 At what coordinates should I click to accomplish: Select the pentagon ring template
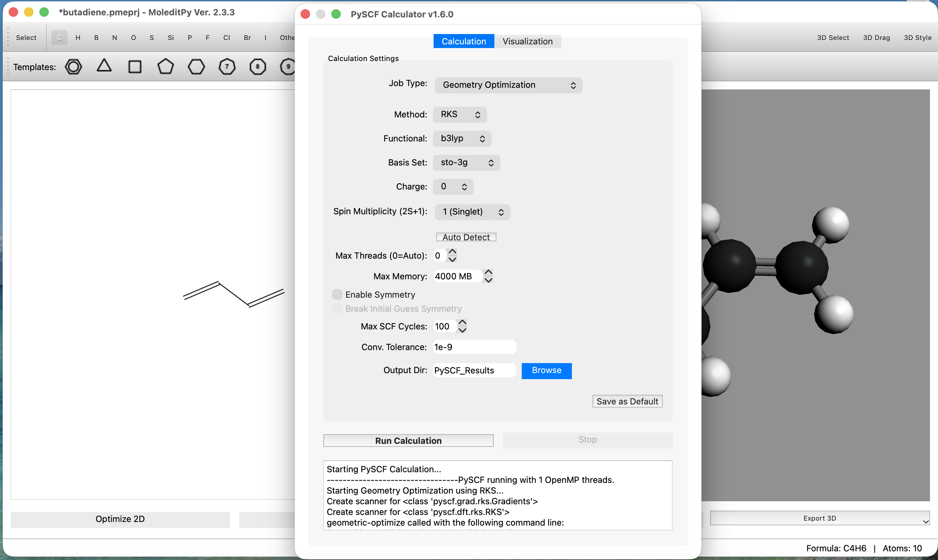165,66
